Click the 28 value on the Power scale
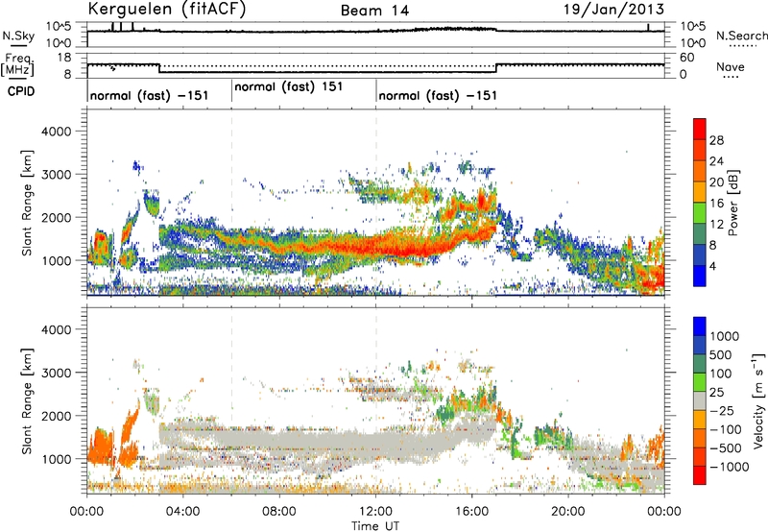The height and width of the screenshot is (532, 768). click(716, 140)
